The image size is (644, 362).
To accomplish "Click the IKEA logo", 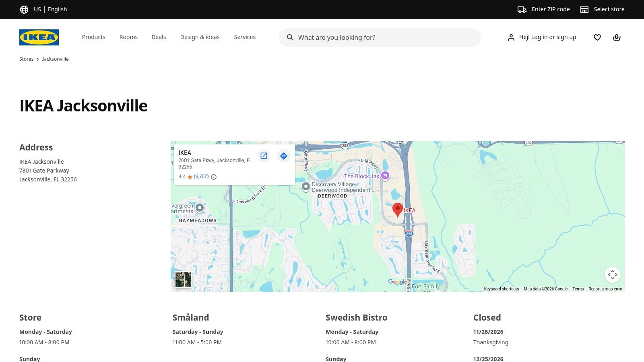I will (x=39, y=37).
